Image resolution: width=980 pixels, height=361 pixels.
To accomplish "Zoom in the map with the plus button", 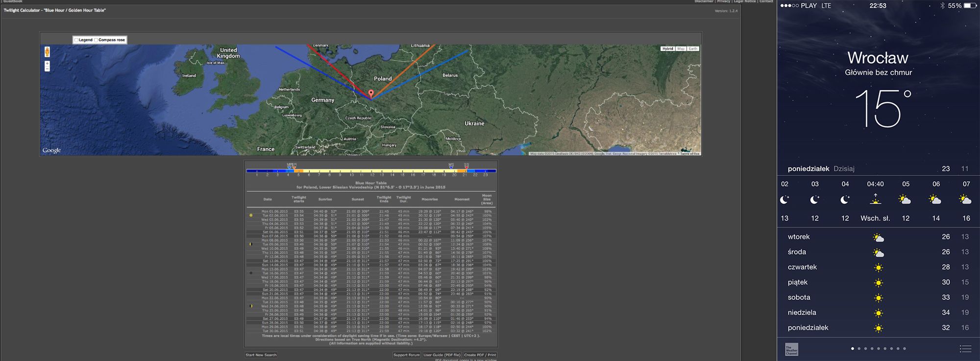I will pos(47,64).
